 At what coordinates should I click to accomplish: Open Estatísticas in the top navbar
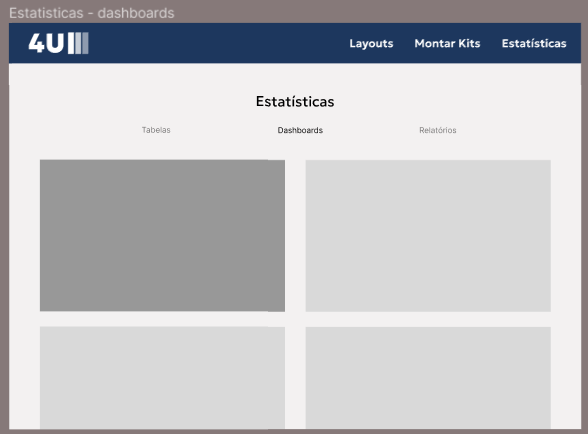point(534,44)
